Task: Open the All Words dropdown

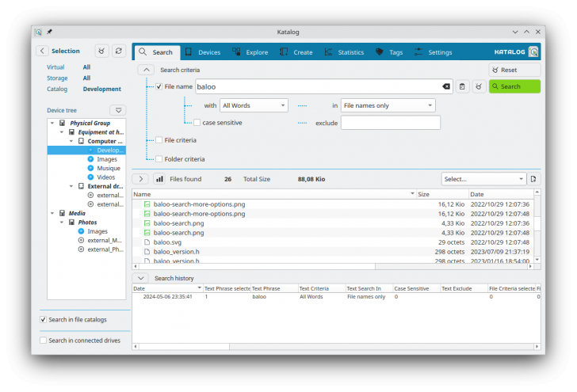Action: [x=254, y=105]
